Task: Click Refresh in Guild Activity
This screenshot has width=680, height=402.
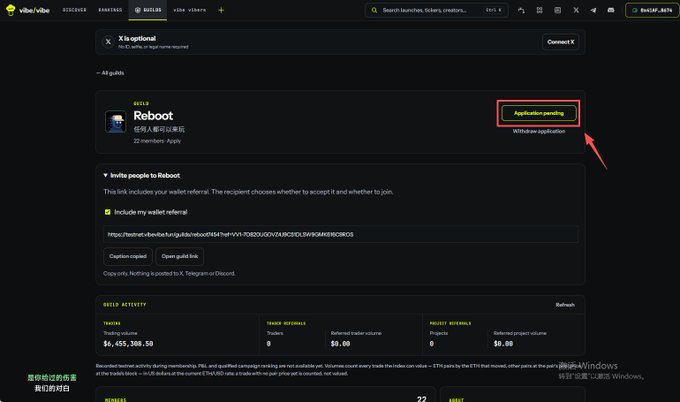Action: (565, 305)
